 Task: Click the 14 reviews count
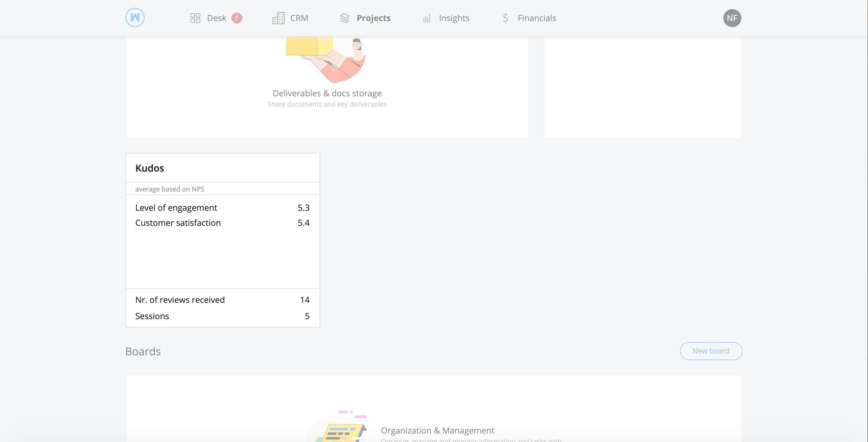click(305, 300)
